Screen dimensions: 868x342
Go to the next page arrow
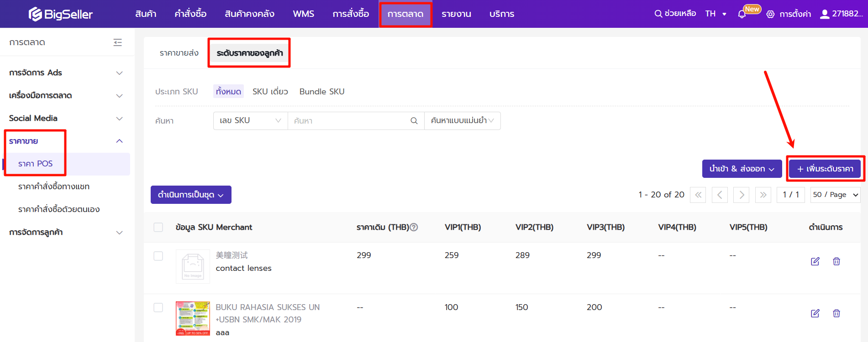[x=741, y=195]
